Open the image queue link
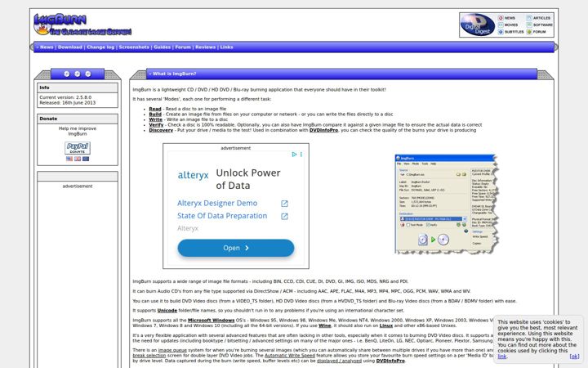The image size is (588, 368). pos(172,350)
